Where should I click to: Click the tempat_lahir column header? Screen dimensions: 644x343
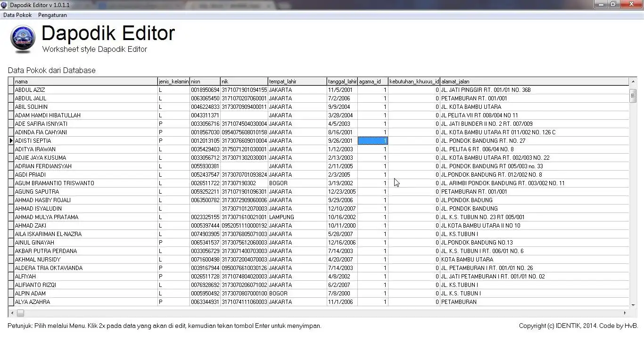click(297, 82)
